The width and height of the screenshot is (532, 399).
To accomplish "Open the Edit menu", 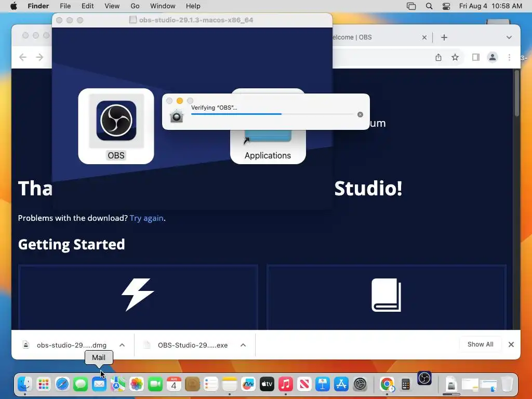I will [87, 6].
